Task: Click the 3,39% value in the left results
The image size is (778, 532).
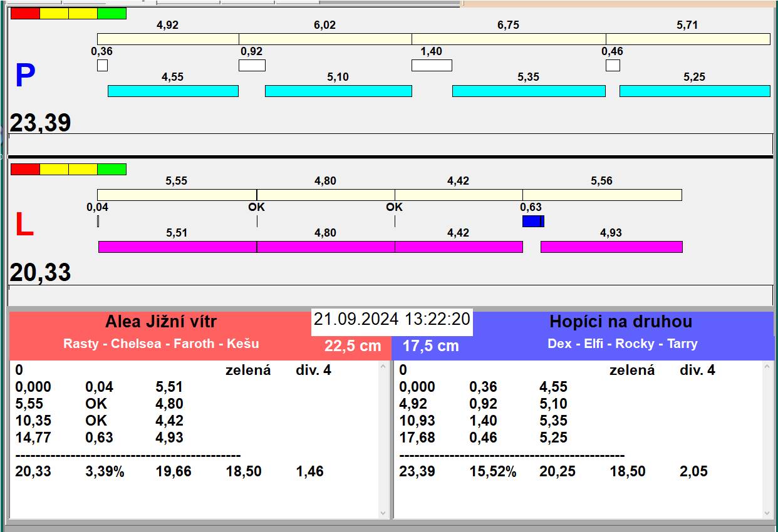Action: (x=105, y=471)
